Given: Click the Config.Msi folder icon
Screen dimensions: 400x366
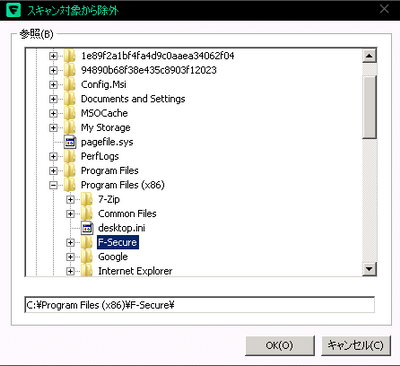Looking at the screenshot, I should (x=69, y=85).
